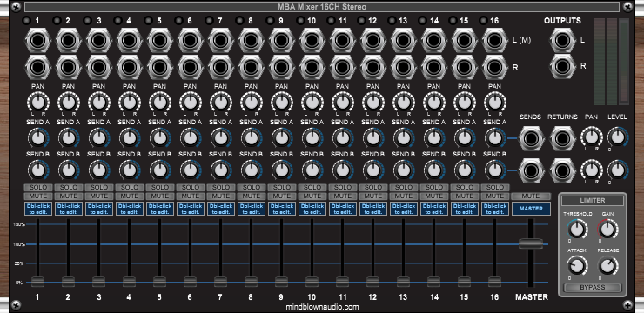Click the channel 1 fader handle
Viewport: 644px width, 313px height.
[x=37, y=282]
